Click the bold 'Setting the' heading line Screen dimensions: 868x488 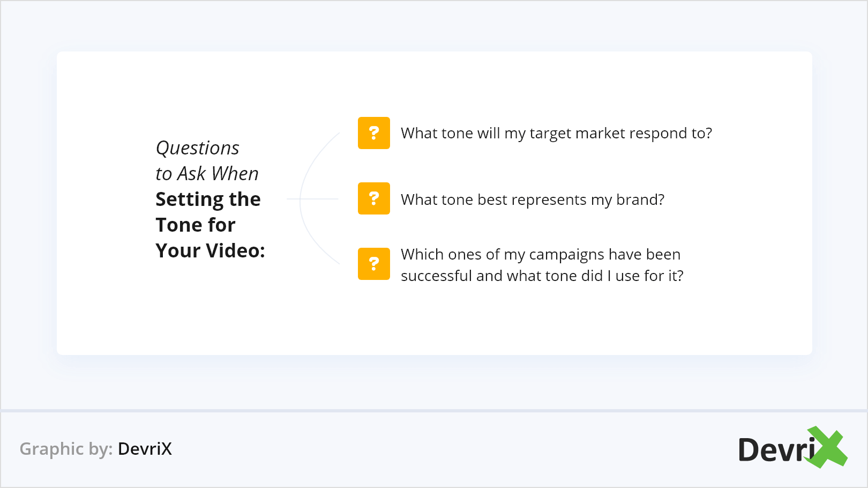(x=208, y=199)
